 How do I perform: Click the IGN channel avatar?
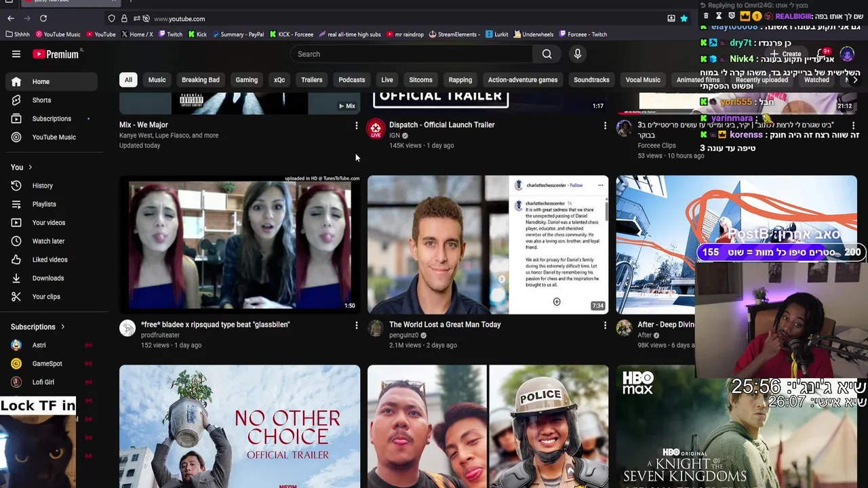376,129
